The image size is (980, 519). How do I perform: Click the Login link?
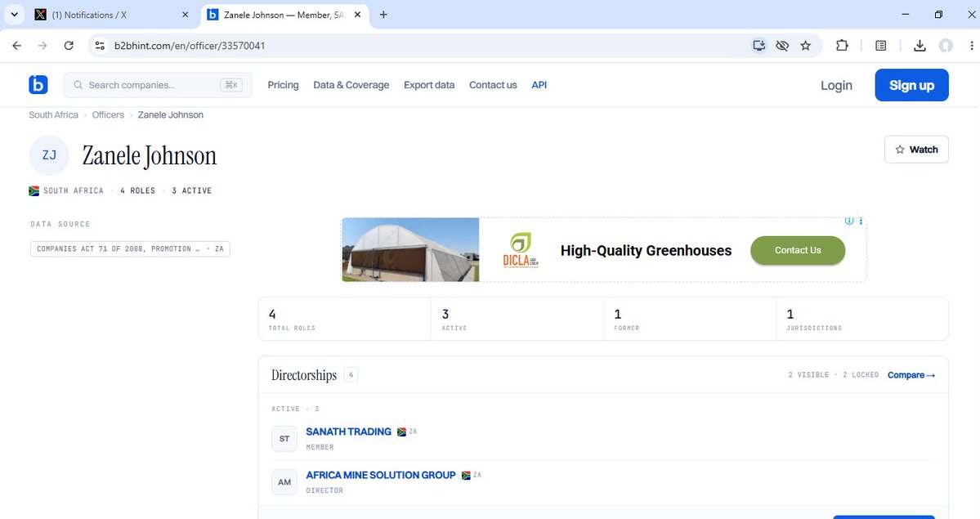[x=836, y=85]
